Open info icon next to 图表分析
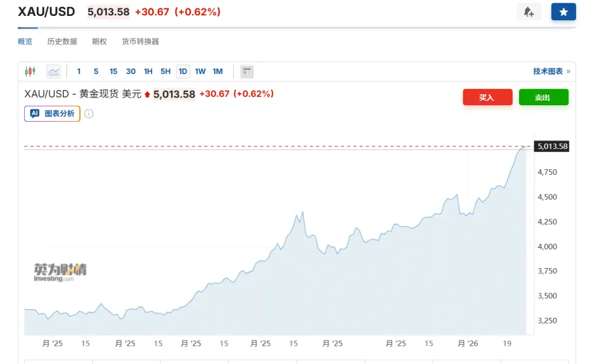The image size is (592, 364). (89, 113)
